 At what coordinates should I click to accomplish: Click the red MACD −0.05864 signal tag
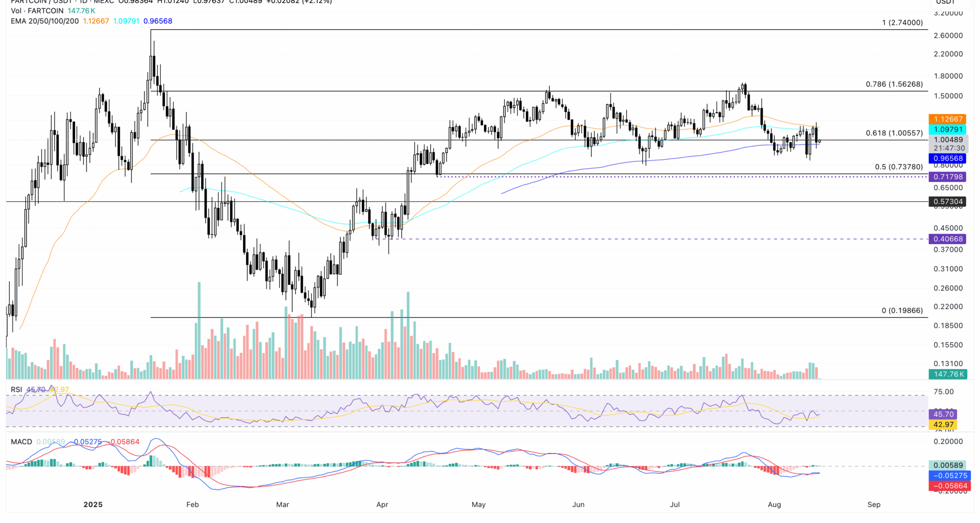(x=949, y=486)
